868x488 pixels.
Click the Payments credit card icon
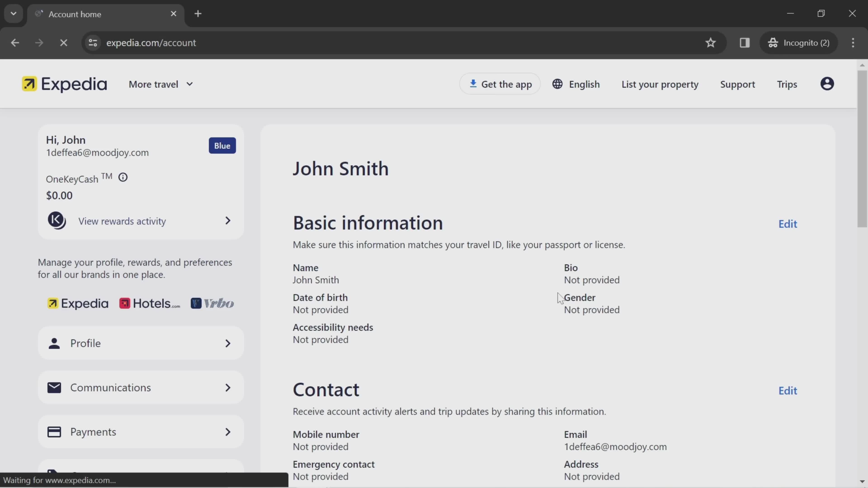click(x=54, y=432)
